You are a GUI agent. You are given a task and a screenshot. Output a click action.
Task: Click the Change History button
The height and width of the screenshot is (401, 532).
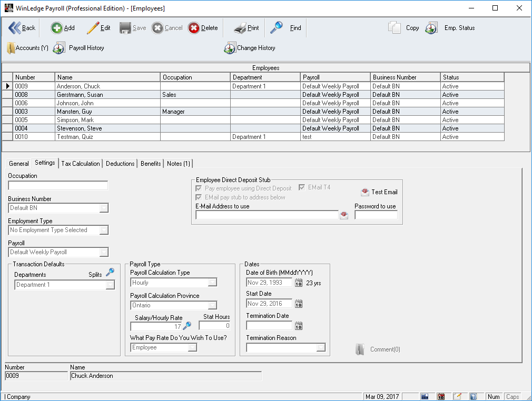click(250, 48)
